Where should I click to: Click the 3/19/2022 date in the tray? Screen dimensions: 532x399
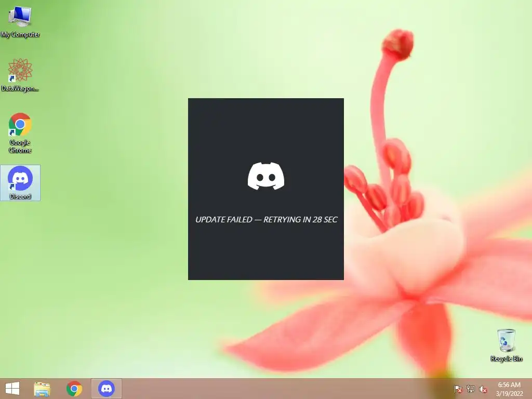coord(509,394)
